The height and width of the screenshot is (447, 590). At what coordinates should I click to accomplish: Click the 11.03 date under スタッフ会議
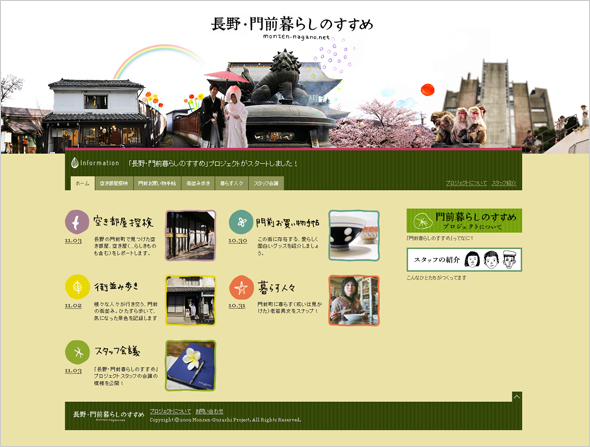coord(73,371)
